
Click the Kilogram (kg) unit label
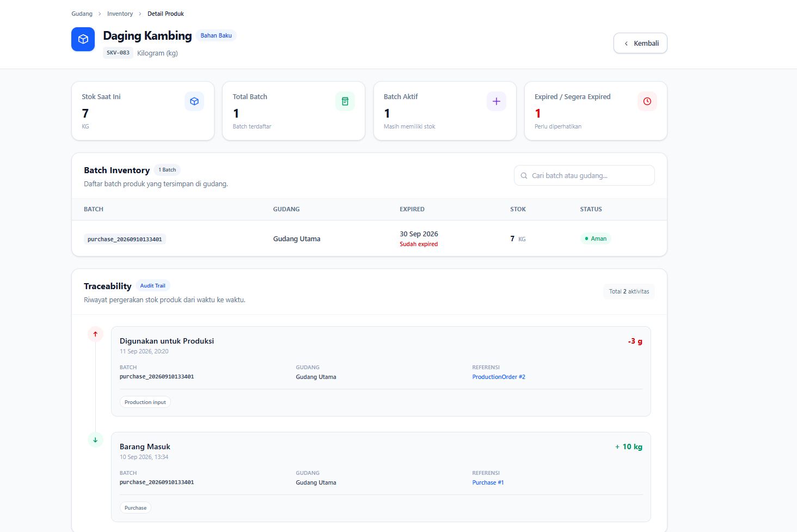(157, 53)
